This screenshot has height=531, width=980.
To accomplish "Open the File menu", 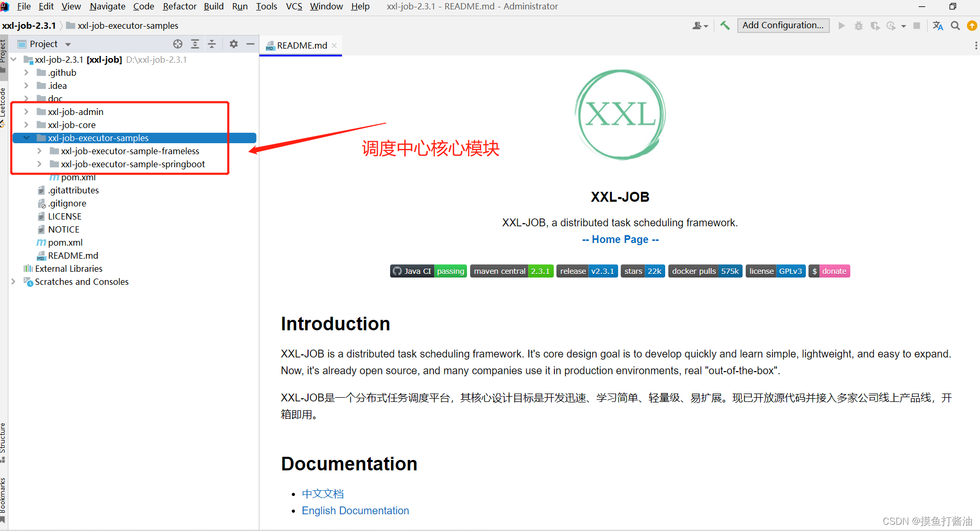I will point(24,6).
